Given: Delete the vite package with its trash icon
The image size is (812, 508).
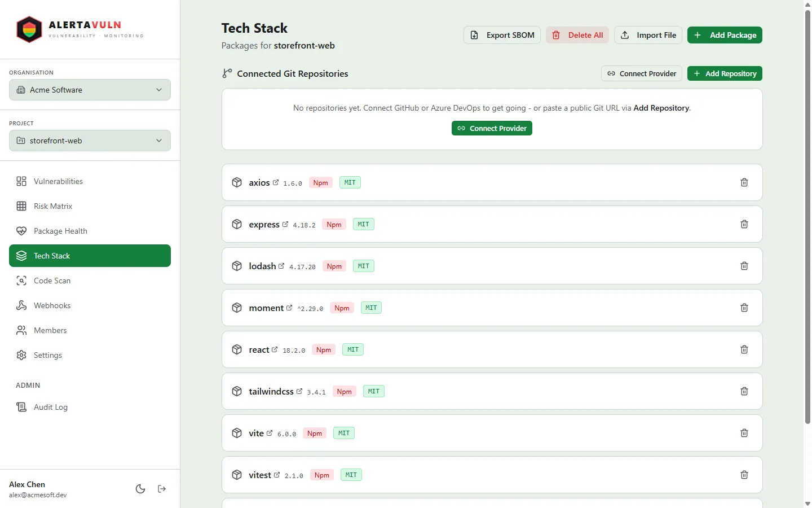Looking at the screenshot, I should [x=744, y=433].
